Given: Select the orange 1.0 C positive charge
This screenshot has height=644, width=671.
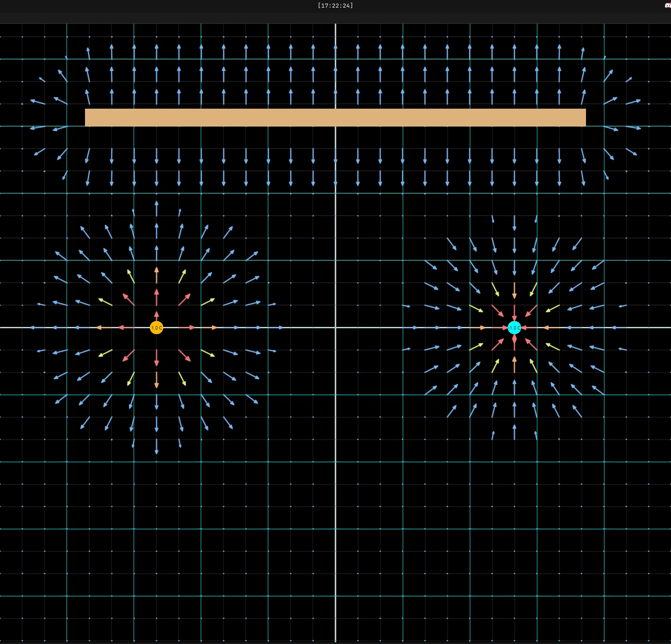Looking at the screenshot, I should pos(157,328).
